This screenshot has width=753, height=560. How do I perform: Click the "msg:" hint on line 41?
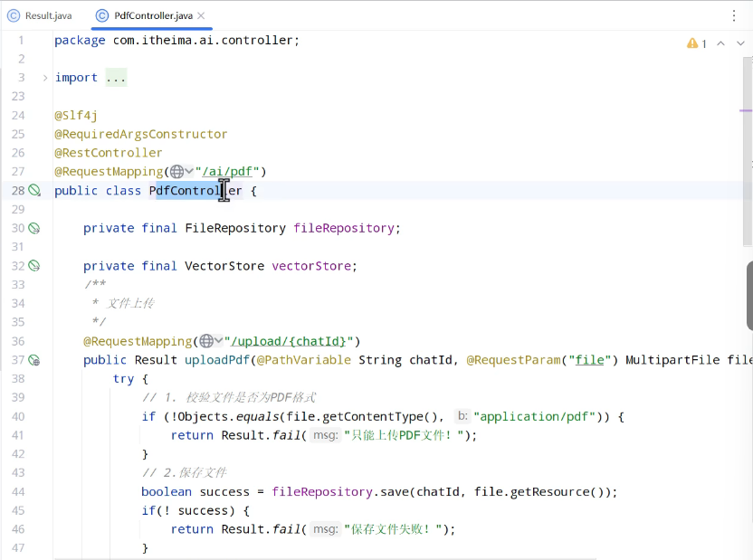(x=326, y=435)
